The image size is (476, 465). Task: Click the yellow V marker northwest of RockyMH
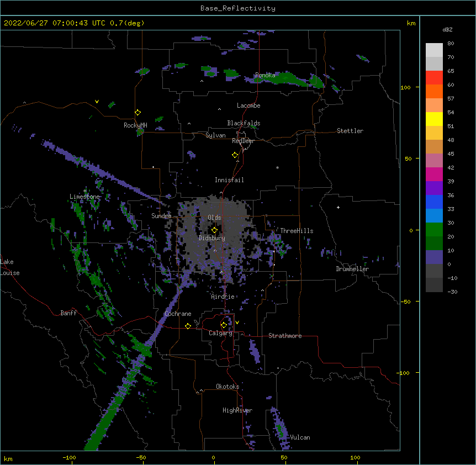(97, 102)
